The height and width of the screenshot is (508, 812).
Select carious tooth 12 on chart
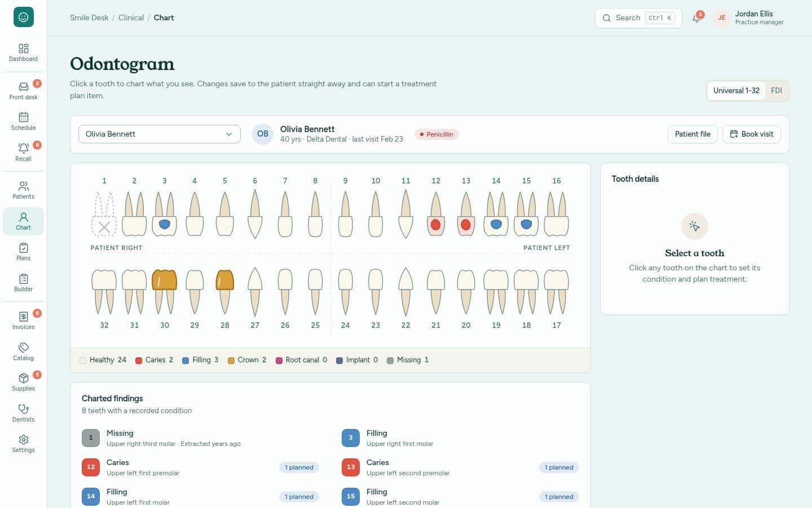click(436, 214)
